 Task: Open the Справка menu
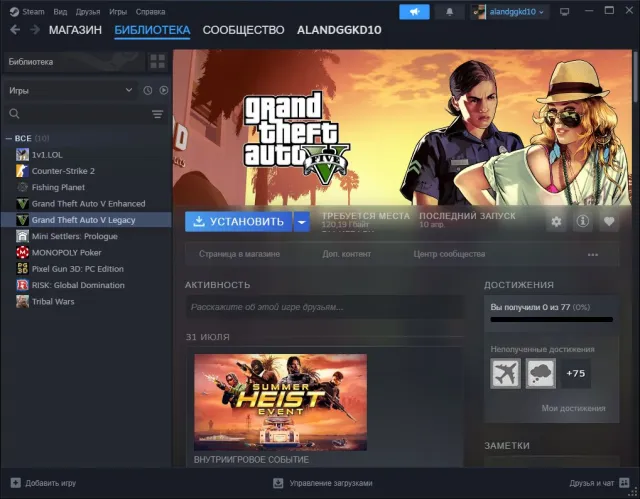click(150, 12)
